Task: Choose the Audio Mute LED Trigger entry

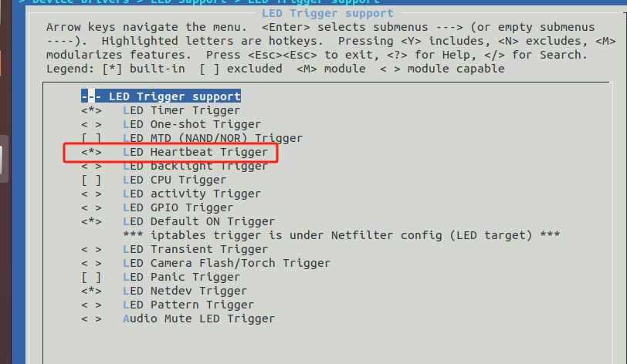Action: tap(198, 318)
